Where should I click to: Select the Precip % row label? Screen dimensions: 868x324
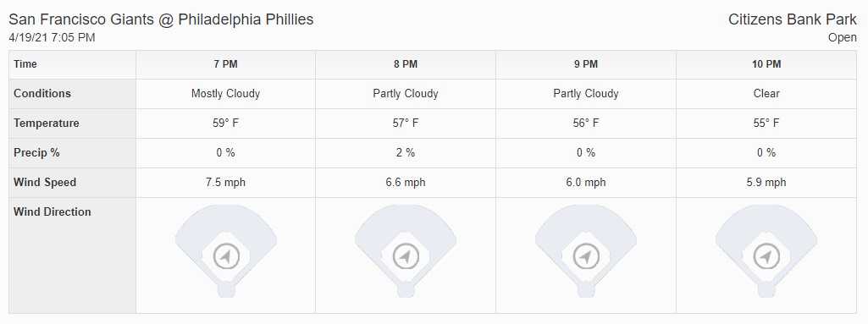tap(36, 153)
